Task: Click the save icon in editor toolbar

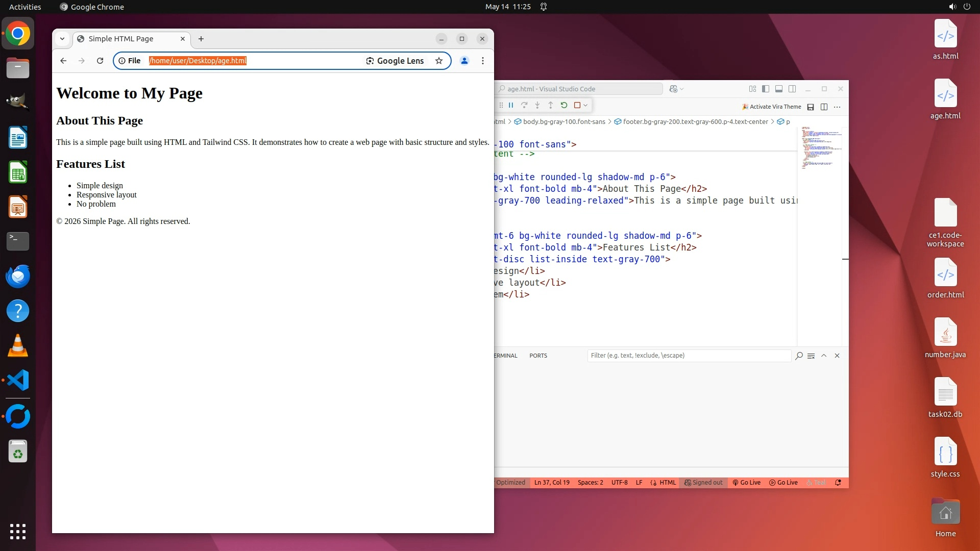Action: (x=811, y=107)
